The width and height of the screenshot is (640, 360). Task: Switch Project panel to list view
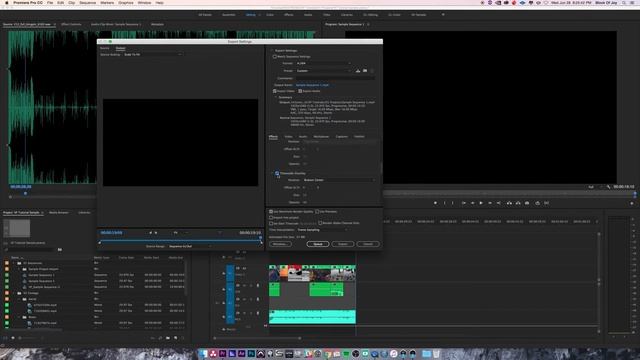pos(5,338)
